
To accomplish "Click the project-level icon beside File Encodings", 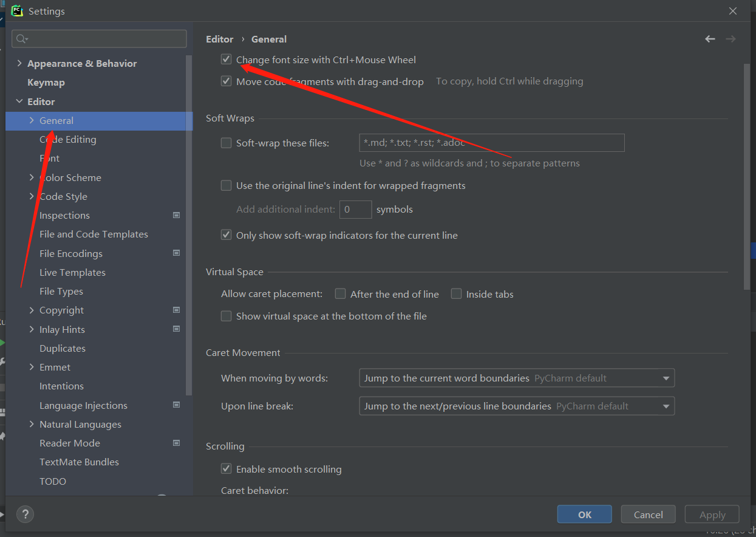I will click(x=176, y=253).
